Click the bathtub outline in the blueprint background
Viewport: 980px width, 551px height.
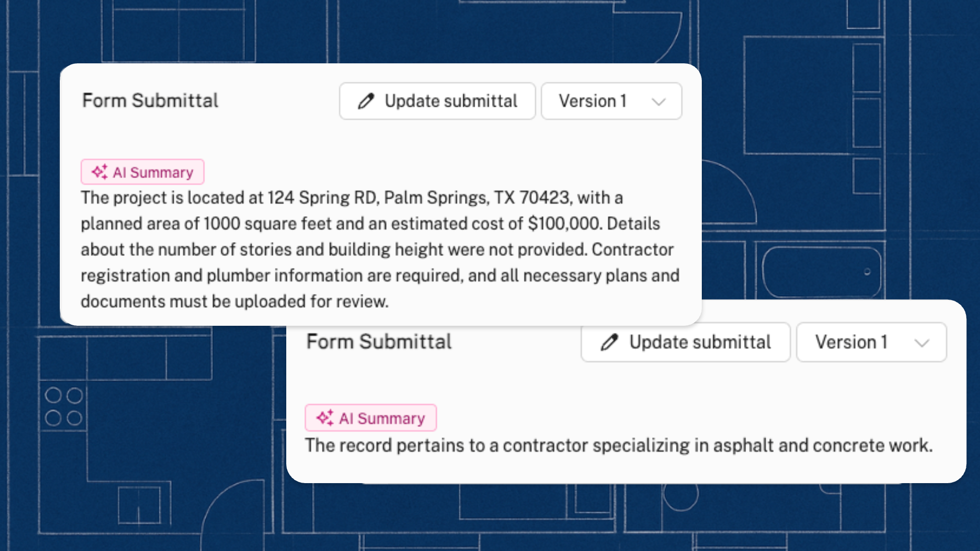(x=822, y=271)
